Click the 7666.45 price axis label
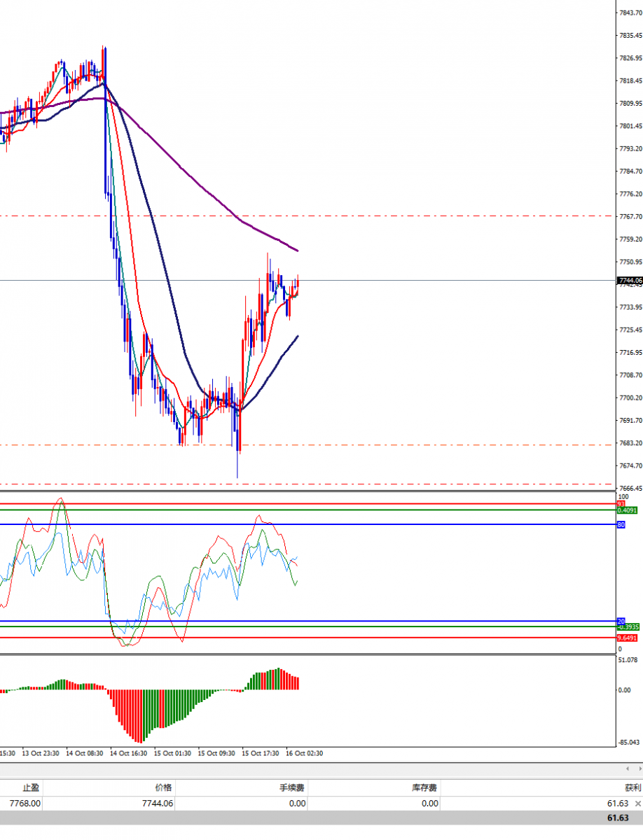Screen dimensions: 643x840 (x=630, y=489)
